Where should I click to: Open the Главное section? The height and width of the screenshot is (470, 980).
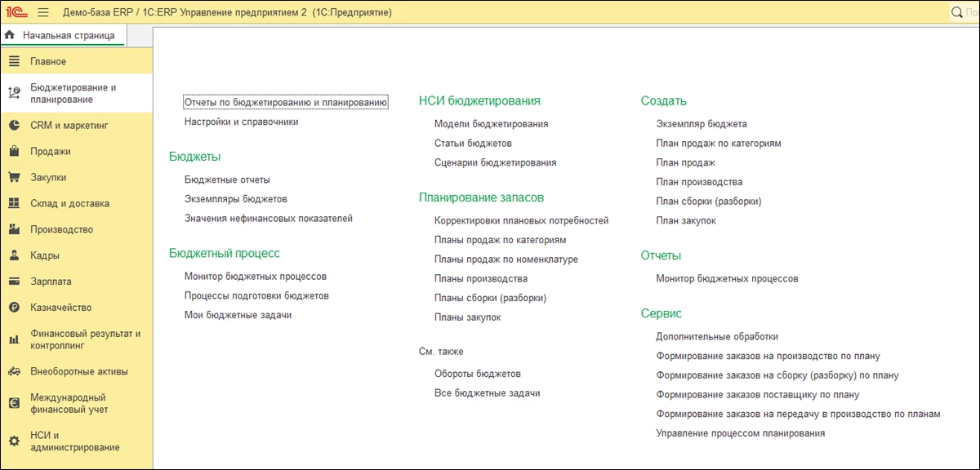point(76,61)
